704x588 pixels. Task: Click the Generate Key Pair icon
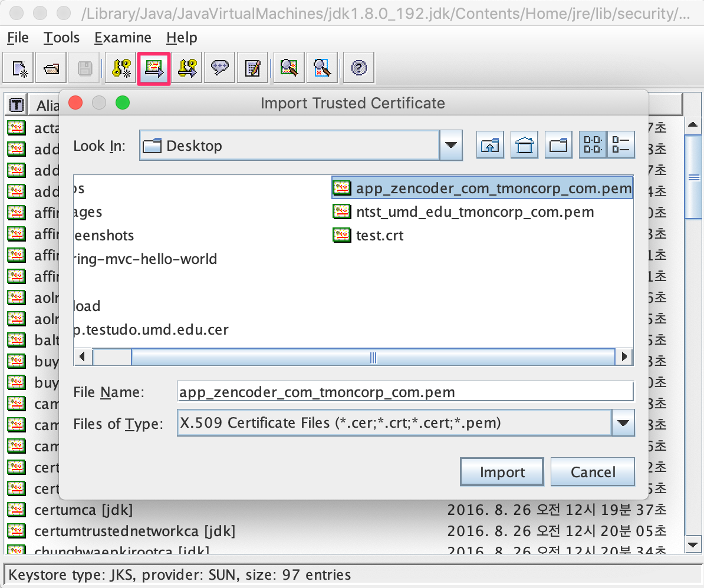(121, 69)
